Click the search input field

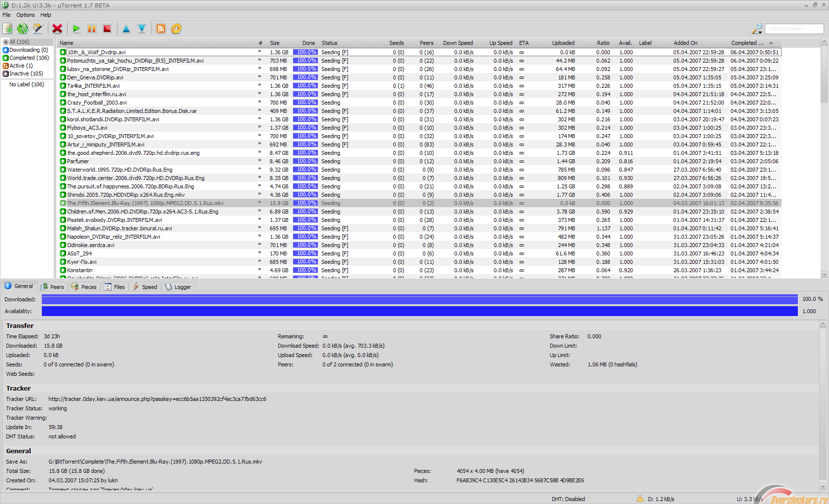coord(794,29)
